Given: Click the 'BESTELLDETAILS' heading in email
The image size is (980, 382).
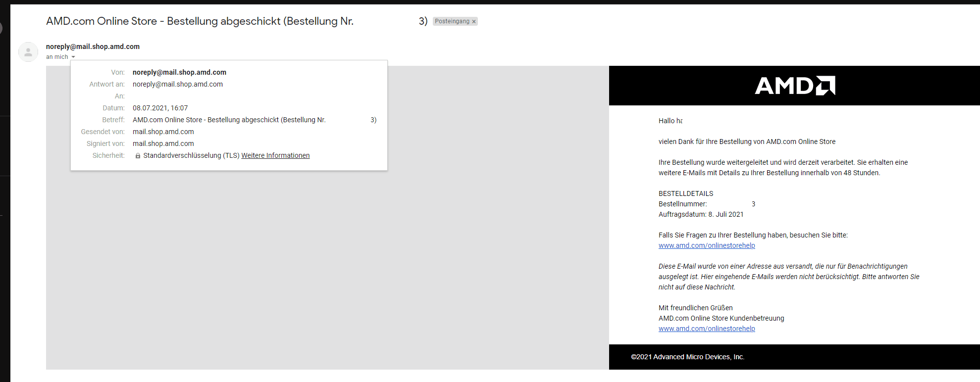Looking at the screenshot, I should click(686, 193).
